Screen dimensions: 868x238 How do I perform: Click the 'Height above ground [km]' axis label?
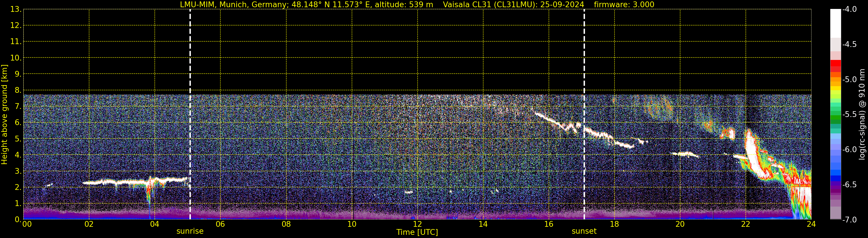click(x=4, y=114)
